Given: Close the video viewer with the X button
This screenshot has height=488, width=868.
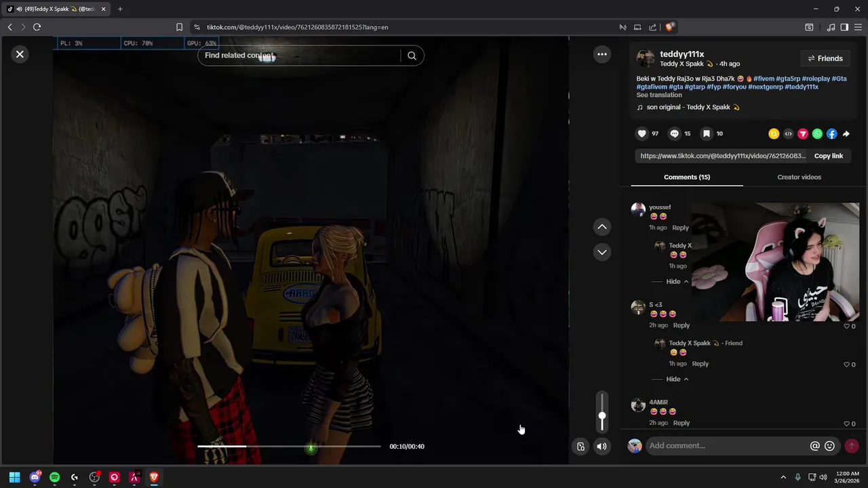Looking at the screenshot, I should pyautogui.click(x=20, y=54).
